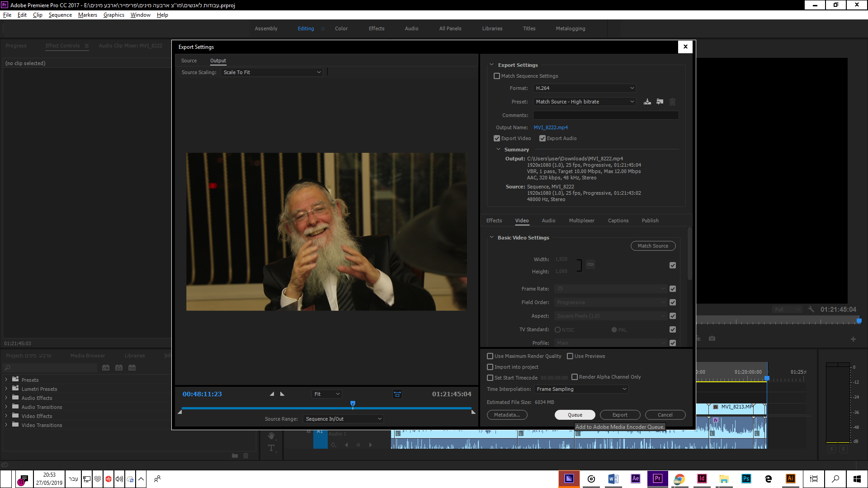This screenshot has height=488, width=868.
Task: Switch to the Source tab
Action: click(189, 61)
